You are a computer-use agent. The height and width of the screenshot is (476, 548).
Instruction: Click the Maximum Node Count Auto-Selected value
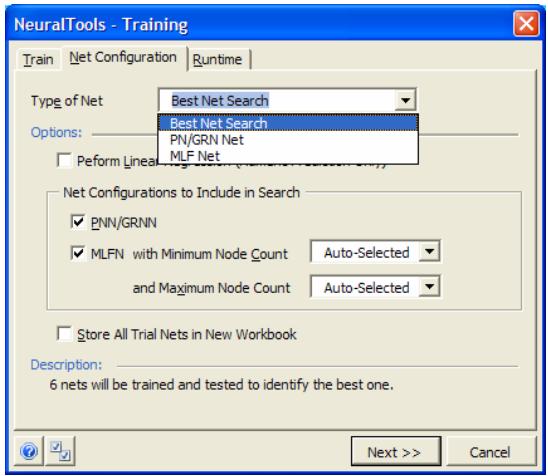pos(366,288)
